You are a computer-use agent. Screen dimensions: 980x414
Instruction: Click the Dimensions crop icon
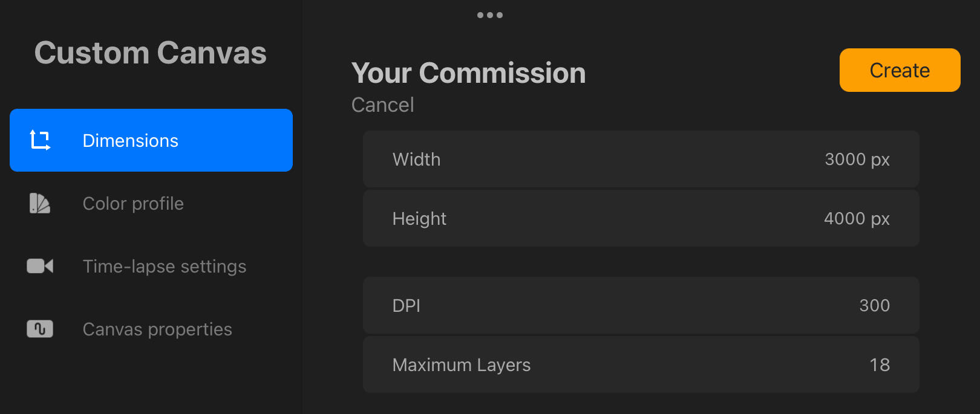coord(40,140)
